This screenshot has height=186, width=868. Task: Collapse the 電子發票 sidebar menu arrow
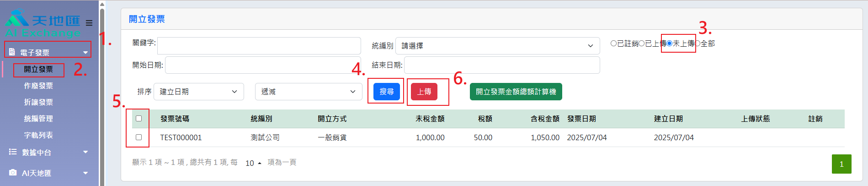point(85,53)
